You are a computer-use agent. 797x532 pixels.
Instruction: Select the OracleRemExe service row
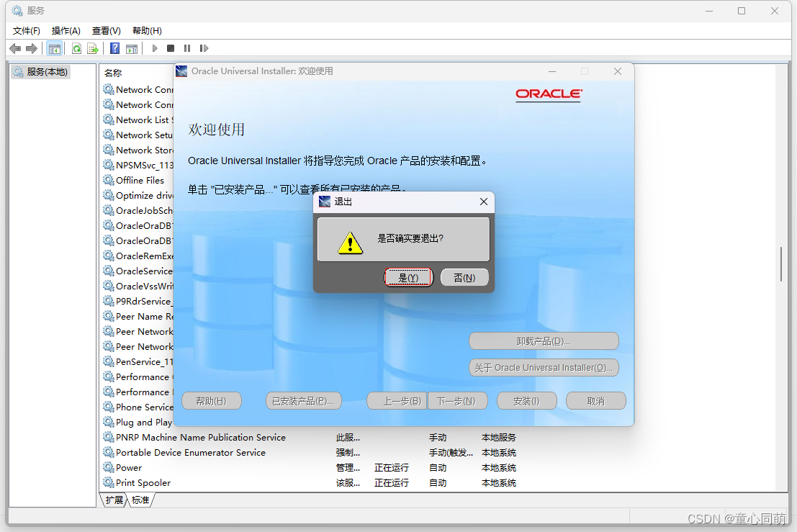(x=138, y=256)
